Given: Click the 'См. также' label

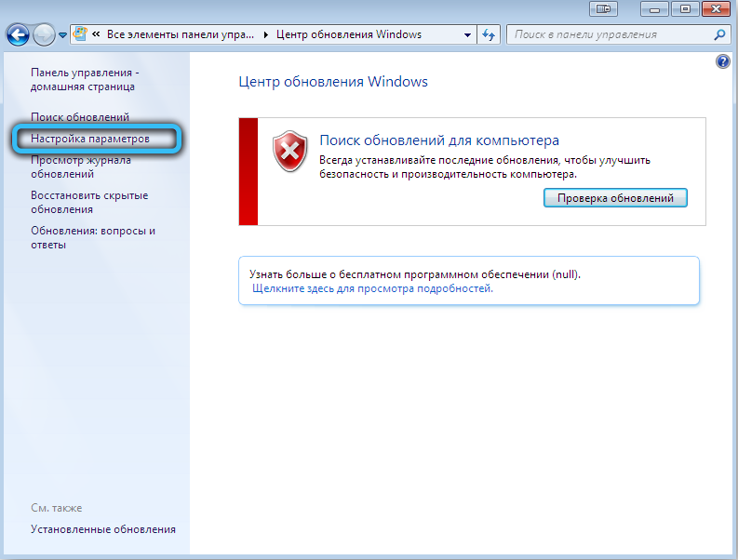Looking at the screenshot, I should pos(57,508).
